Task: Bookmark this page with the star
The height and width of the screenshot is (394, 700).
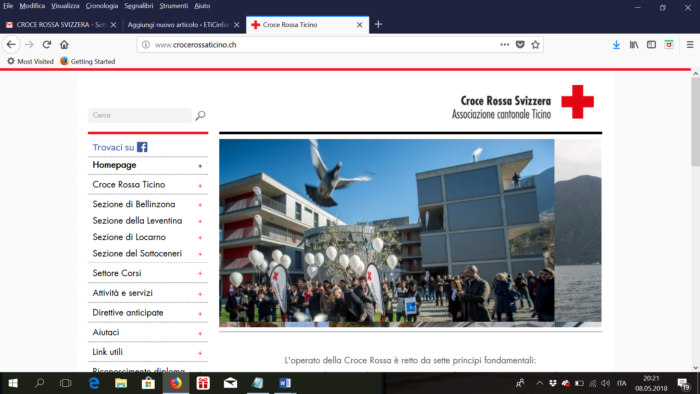Action: pyautogui.click(x=535, y=45)
